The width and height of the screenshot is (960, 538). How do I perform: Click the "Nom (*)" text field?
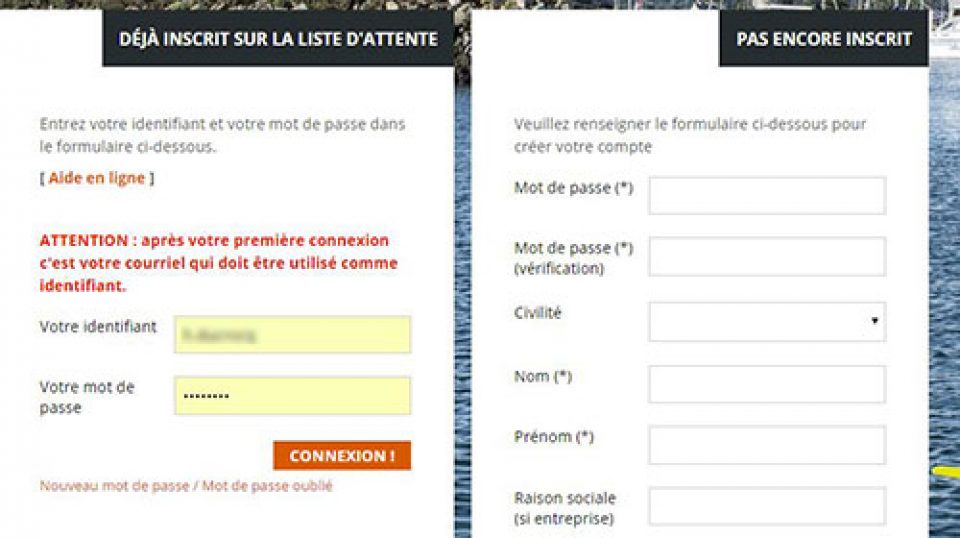tap(766, 384)
